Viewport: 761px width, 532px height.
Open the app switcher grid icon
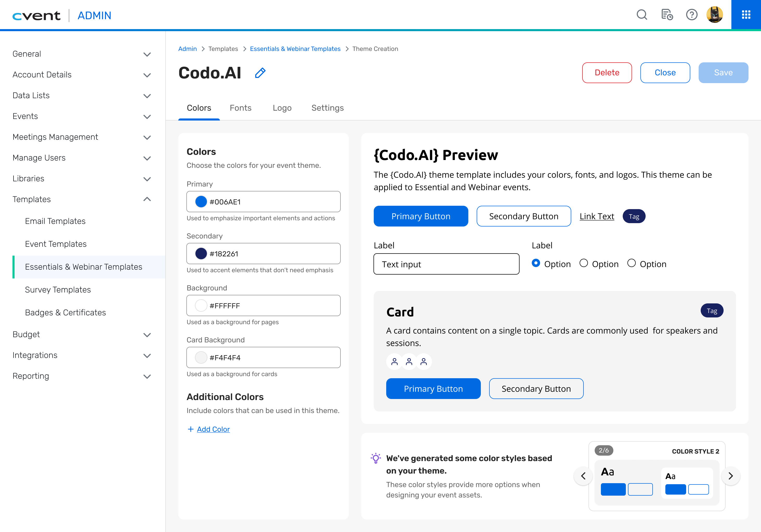pos(746,15)
